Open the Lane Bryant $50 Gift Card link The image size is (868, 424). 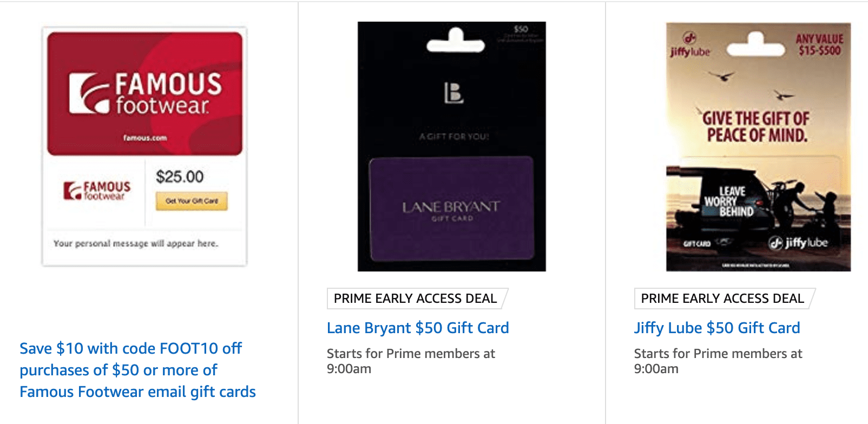pos(417,328)
